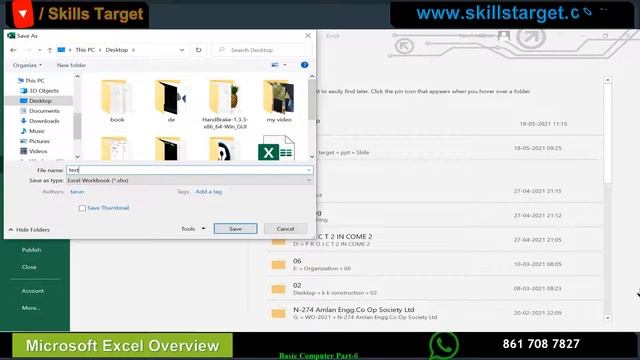Open the 02 recent folder in Excel
This screenshot has height=360, width=640.
point(435,289)
